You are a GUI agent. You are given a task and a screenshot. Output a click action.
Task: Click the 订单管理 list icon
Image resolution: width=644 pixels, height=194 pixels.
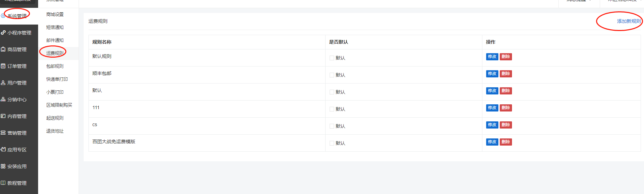pyautogui.click(x=3, y=66)
